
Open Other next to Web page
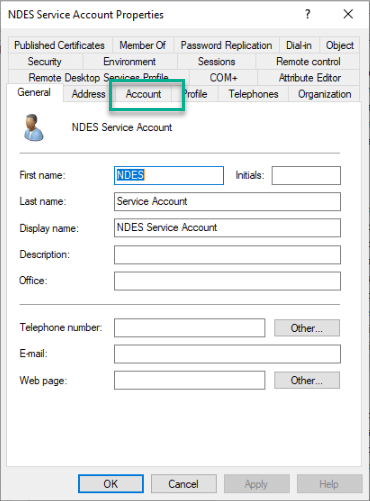click(x=307, y=380)
